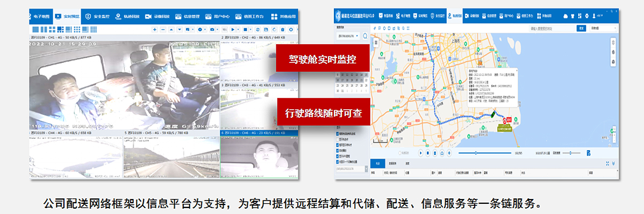The width and height of the screenshot is (644, 214).
Task: Choose four-grid video layout icon
Action: point(52,30)
